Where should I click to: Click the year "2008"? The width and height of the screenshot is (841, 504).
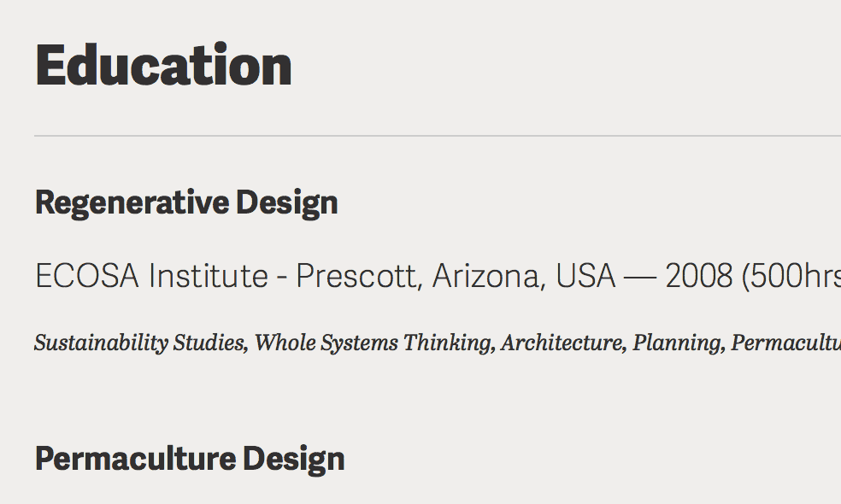click(699, 277)
